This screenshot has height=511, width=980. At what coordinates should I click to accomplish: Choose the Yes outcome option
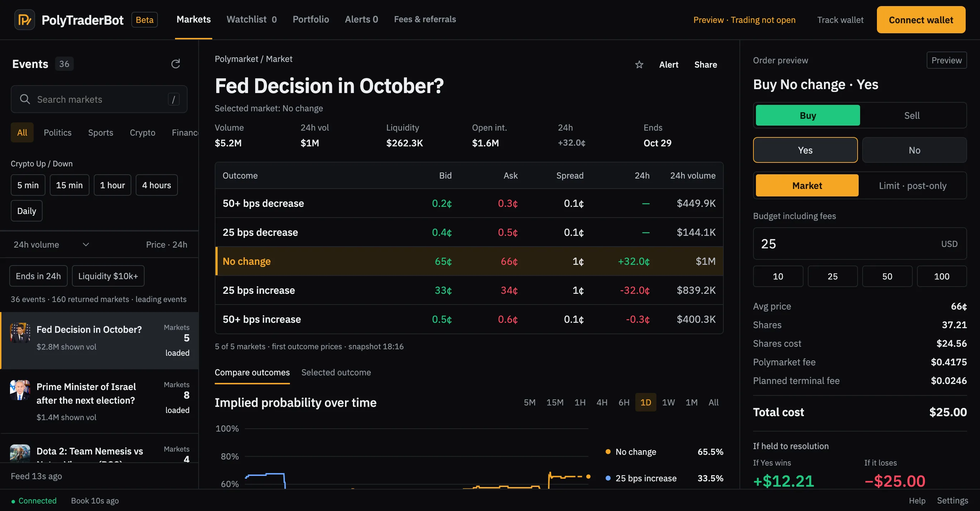pyautogui.click(x=805, y=150)
